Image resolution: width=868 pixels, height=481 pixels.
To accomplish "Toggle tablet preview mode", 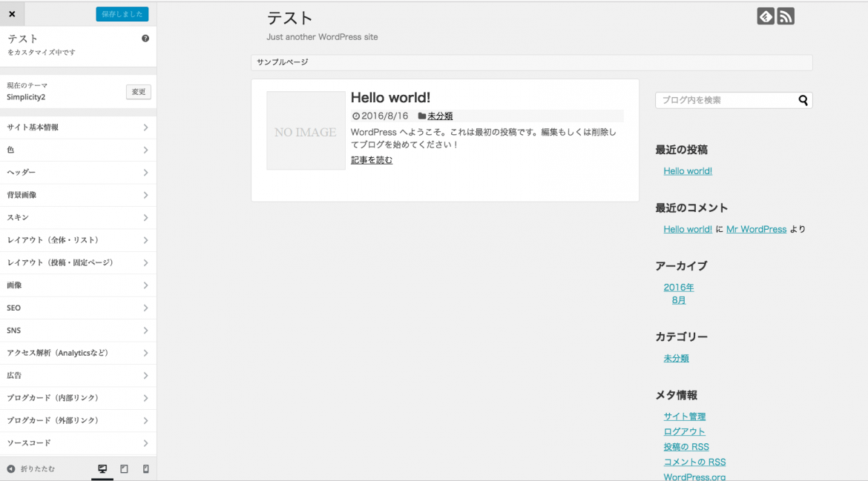I will point(124,468).
